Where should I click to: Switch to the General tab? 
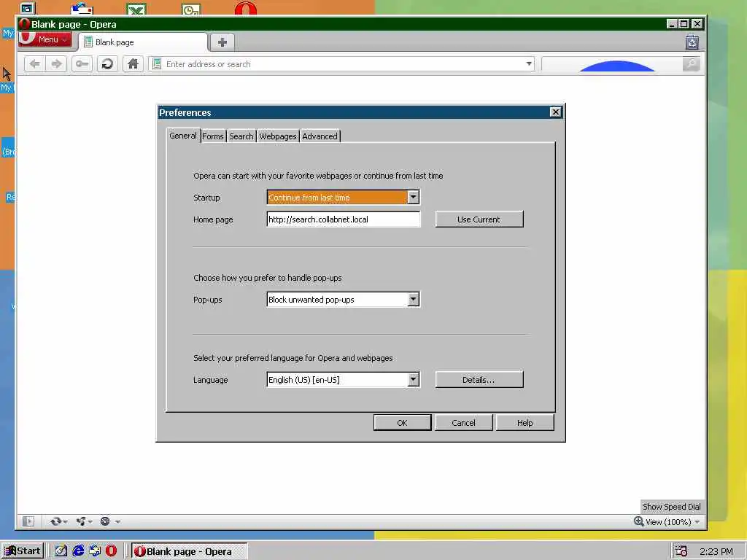coord(183,136)
